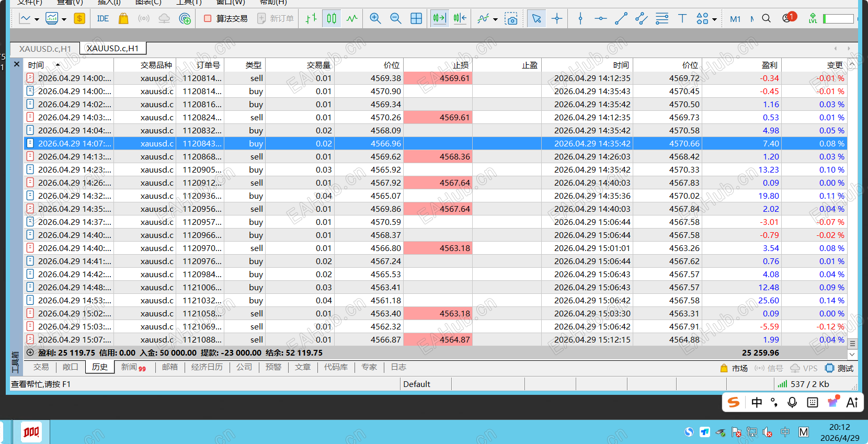Toggle chart auto scroll
The height and width of the screenshot is (444, 868).
(x=439, y=19)
